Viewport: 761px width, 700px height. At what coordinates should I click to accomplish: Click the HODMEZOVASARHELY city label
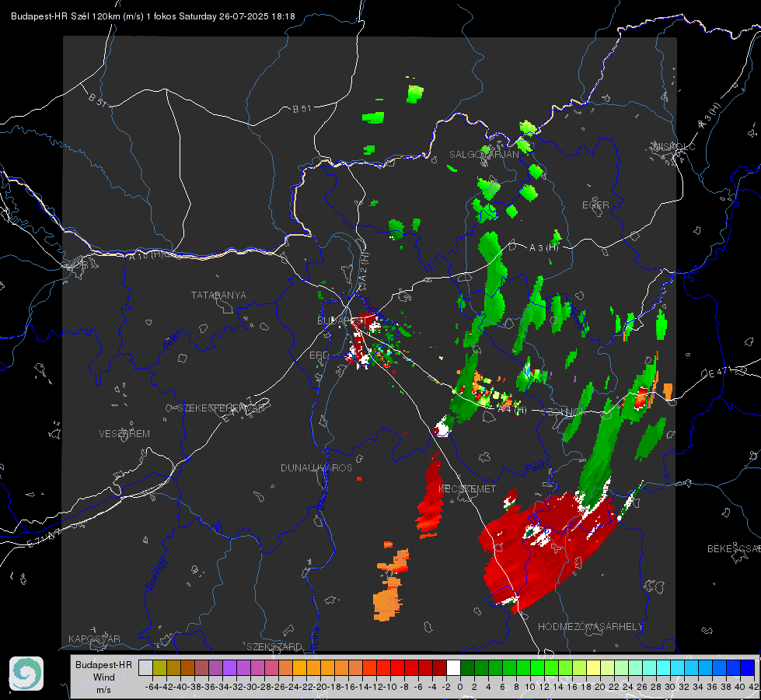coord(590,627)
